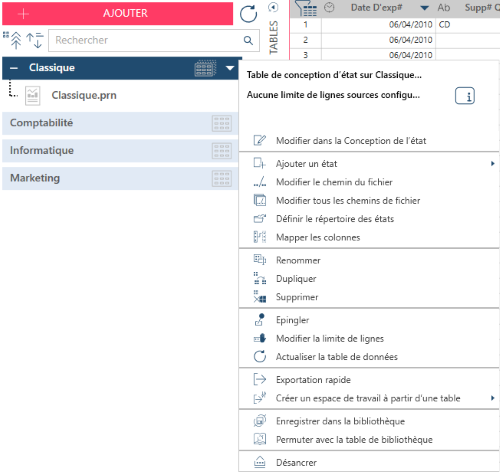This screenshot has height=472, width=500.
Task: Click the info button on row limit
Action: click(465, 96)
